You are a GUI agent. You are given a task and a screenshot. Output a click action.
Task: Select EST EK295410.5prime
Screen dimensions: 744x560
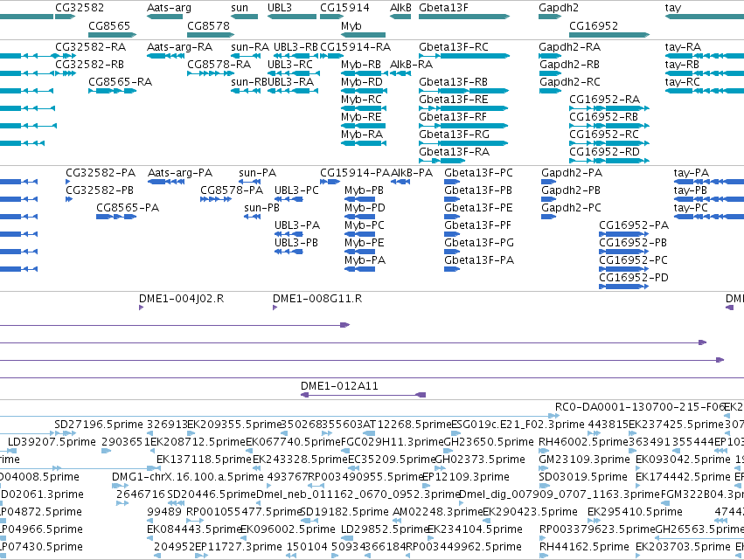592,521
